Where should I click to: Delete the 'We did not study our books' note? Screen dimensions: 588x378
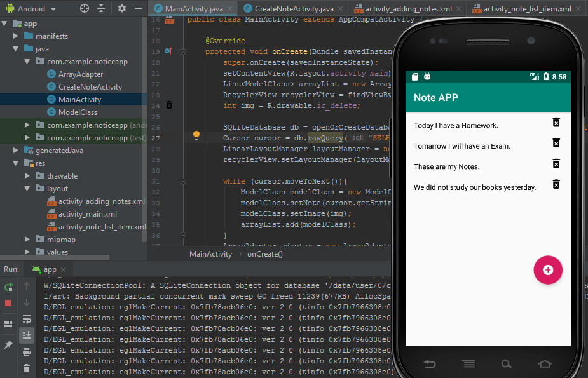tap(556, 184)
